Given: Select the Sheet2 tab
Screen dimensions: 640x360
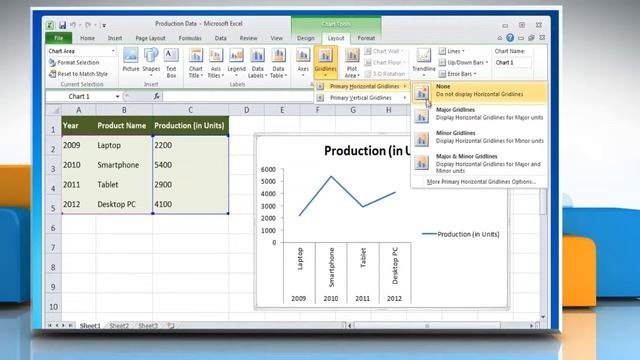Looking at the screenshot, I should click(119, 326).
